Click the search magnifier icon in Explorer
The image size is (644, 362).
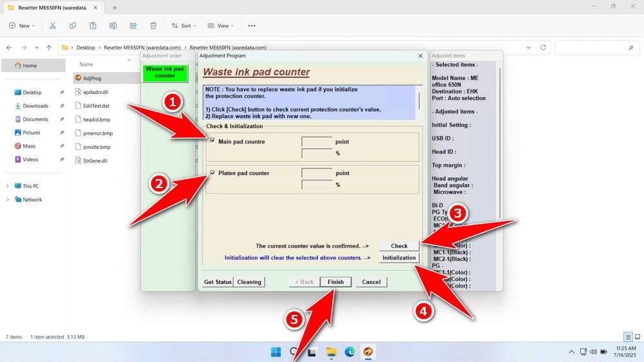[631, 48]
